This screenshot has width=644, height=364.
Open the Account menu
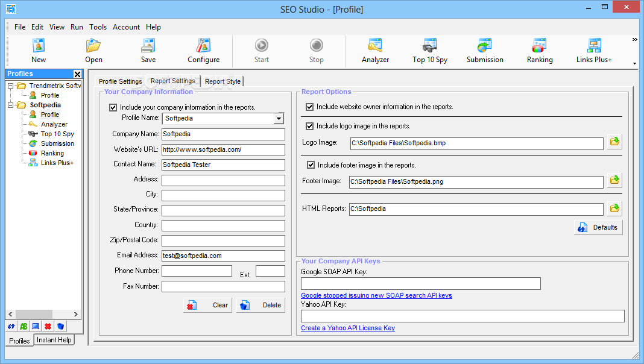(x=126, y=27)
